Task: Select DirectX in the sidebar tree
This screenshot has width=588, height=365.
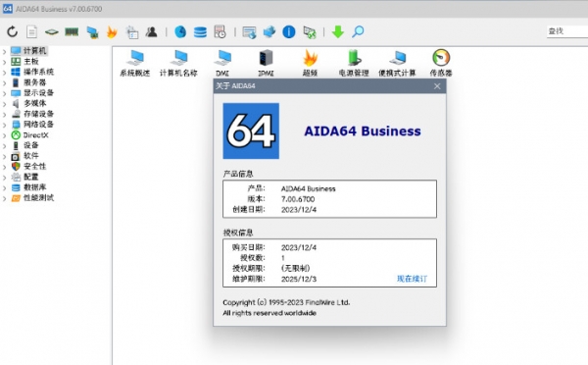Action: [35, 134]
